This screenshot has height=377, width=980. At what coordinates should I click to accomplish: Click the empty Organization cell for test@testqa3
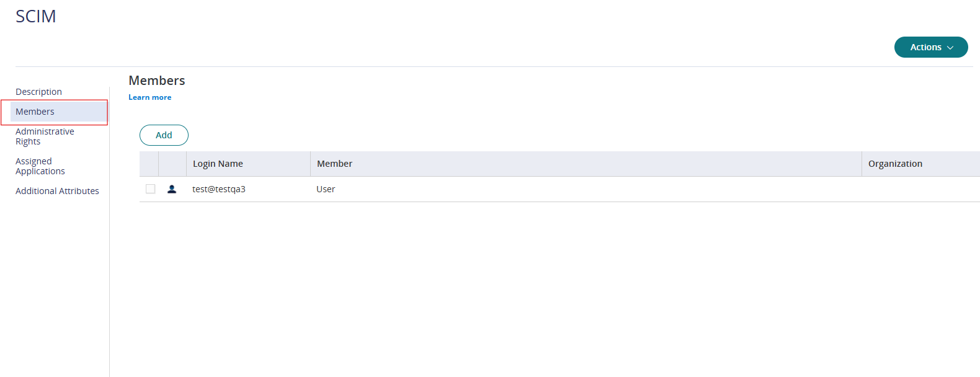click(919, 189)
